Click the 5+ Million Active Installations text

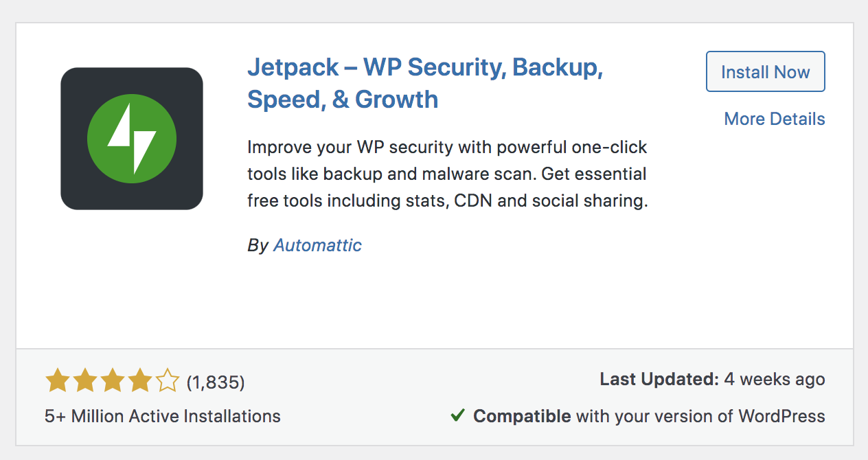click(x=163, y=416)
